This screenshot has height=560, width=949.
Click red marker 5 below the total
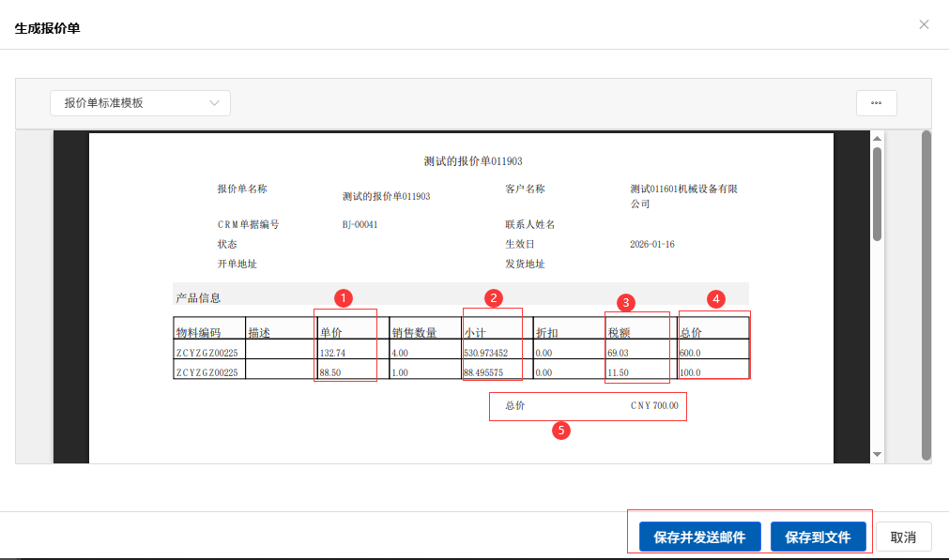click(561, 431)
